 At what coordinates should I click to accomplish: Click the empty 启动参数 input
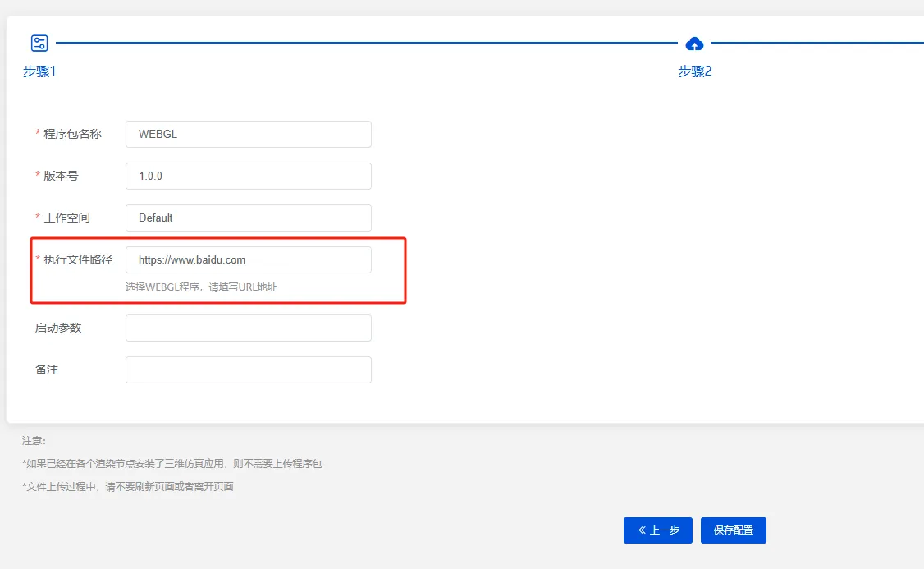pos(248,328)
